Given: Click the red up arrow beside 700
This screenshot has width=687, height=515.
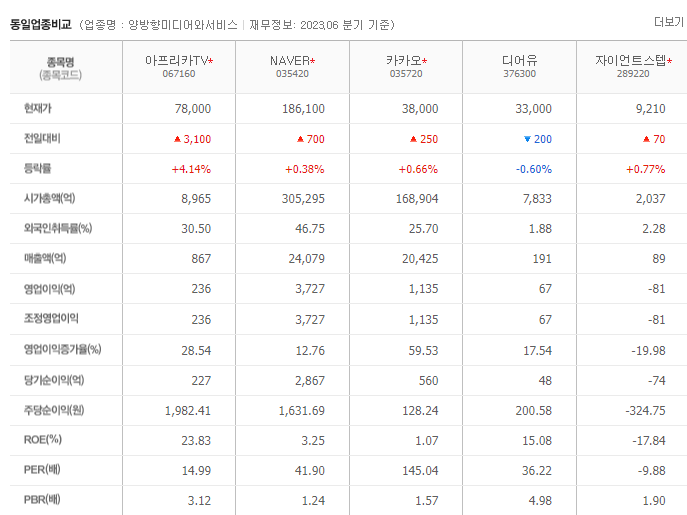Looking at the screenshot, I should pos(301,139).
